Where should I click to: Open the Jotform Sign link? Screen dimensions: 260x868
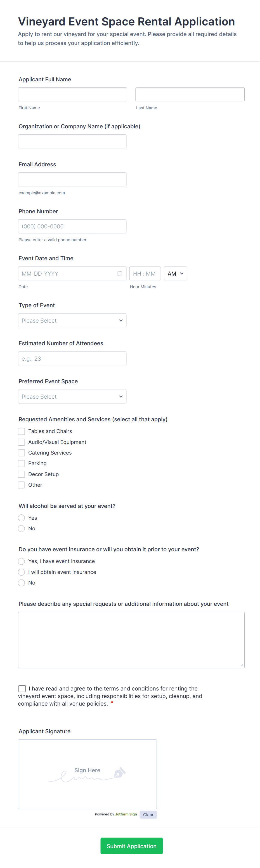tap(126, 814)
